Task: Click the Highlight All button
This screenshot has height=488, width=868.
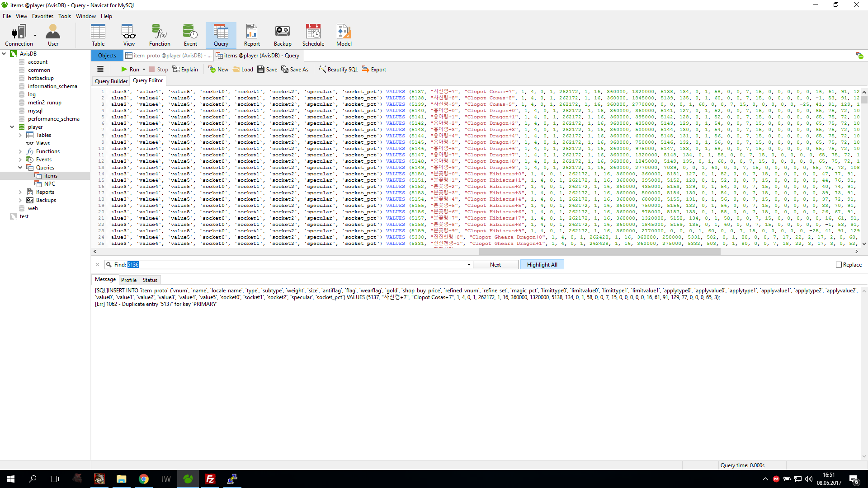Action: [x=542, y=265]
